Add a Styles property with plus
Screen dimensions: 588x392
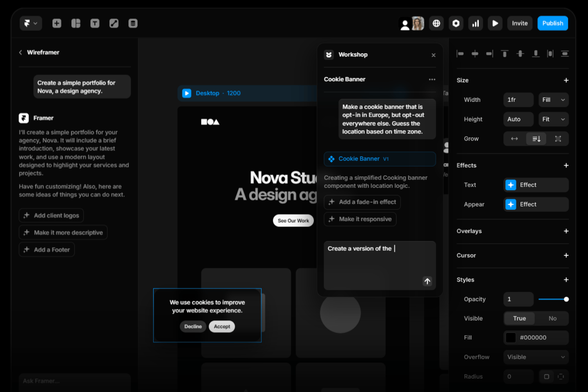pos(566,280)
